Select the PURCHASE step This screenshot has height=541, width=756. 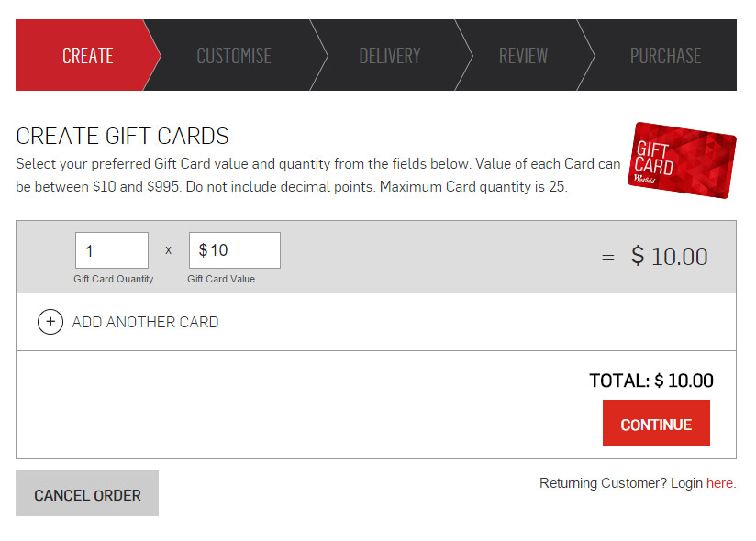[x=665, y=56]
